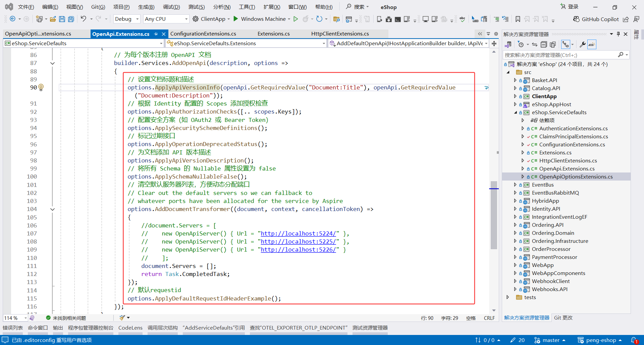644x345 pixels.
Task: Collapse the code block at line 104
Action: tap(52, 209)
